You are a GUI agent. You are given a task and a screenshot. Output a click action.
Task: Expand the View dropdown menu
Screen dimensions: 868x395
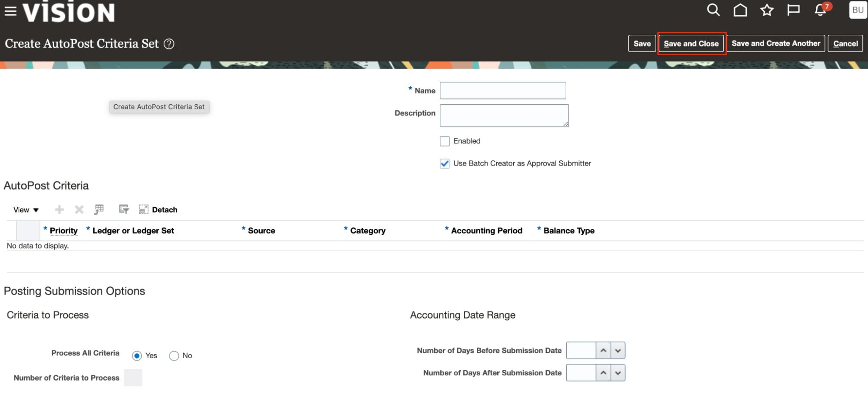pyautogui.click(x=26, y=210)
